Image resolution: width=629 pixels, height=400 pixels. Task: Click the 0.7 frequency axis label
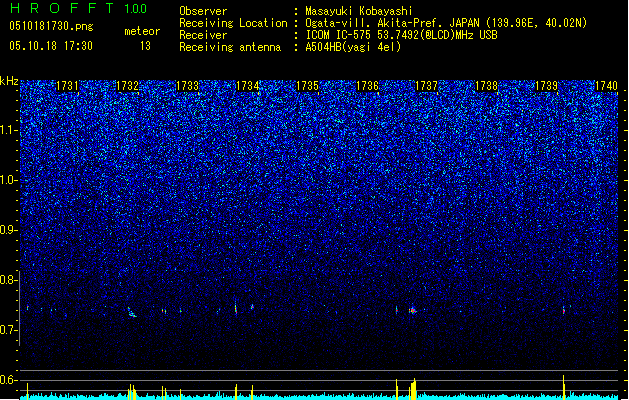[8, 330]
